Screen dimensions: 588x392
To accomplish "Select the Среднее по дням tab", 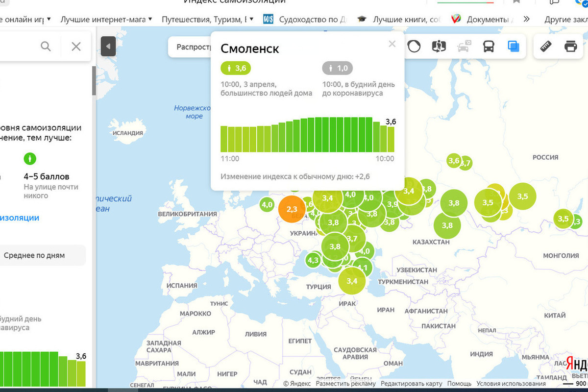I will pos(34,255).
